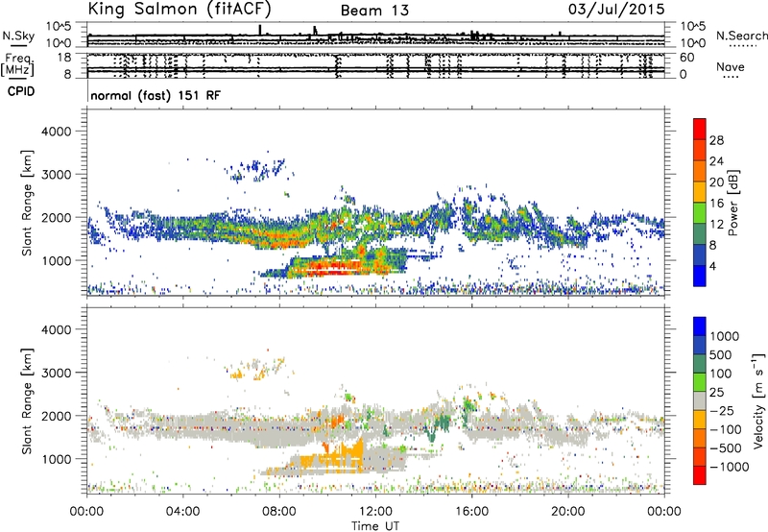Click the '4000' tick on power panel axis
The height and width of the screenshot is (532, 768).
pos(56,132)
